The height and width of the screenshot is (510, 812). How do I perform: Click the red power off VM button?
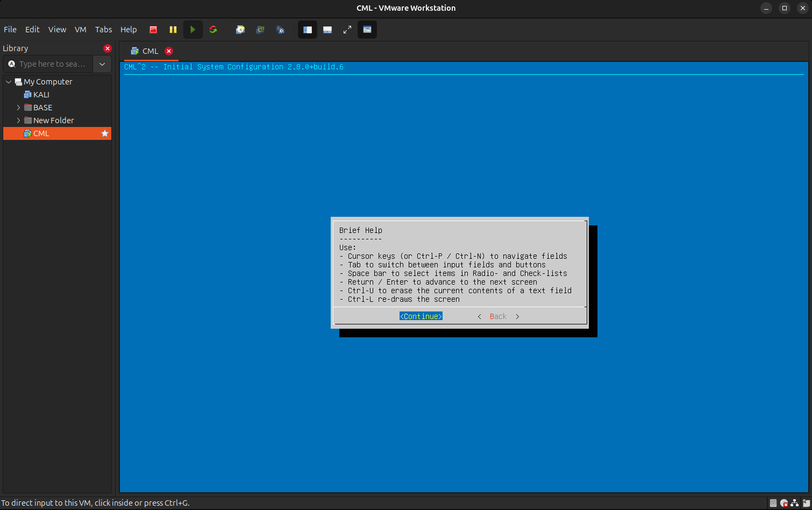(153, 30)
